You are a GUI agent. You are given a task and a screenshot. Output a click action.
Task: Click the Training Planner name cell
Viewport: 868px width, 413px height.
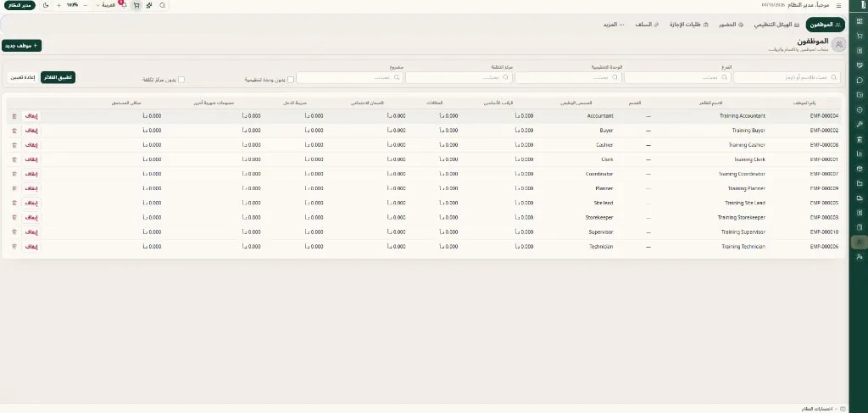click(x=746, y=188)
